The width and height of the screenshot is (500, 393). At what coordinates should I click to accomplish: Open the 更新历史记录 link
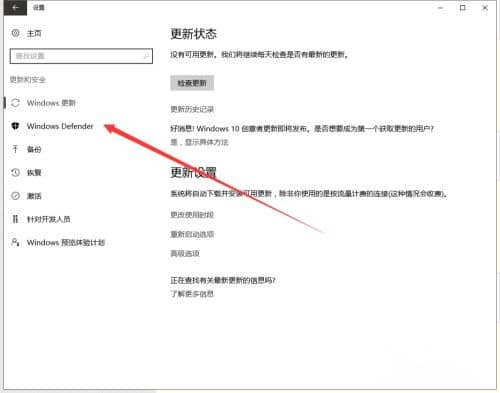click(x=192, y=109)
